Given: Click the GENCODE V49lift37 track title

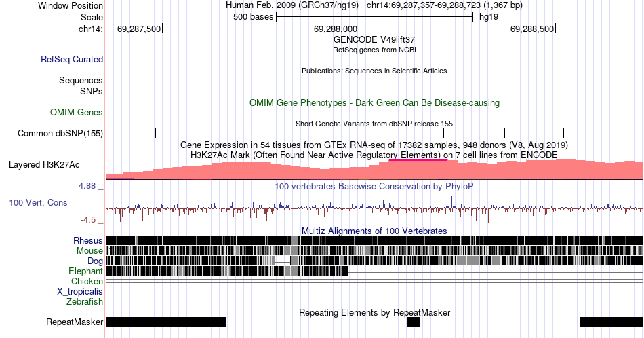Looking at the screenshot, I should coord(374,40).
